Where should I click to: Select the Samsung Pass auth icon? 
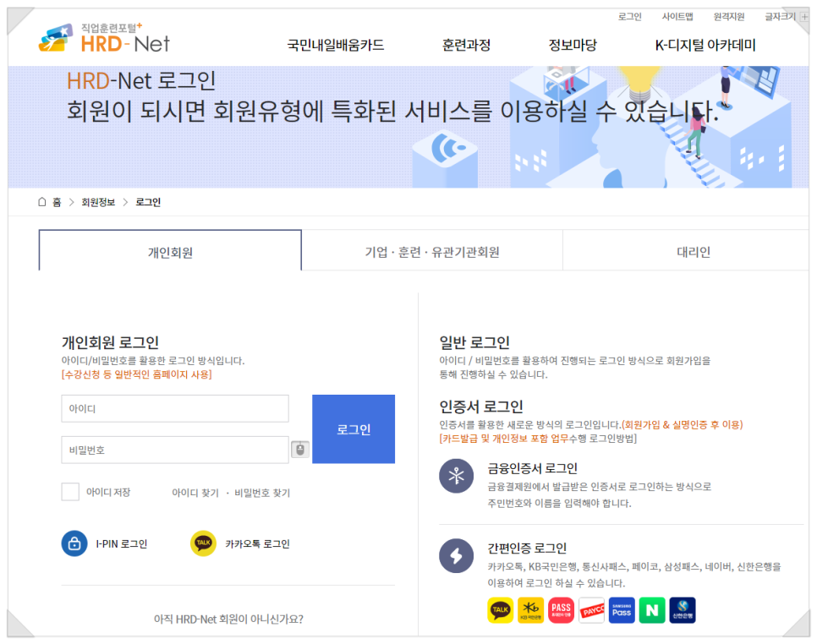coord(622,610)
